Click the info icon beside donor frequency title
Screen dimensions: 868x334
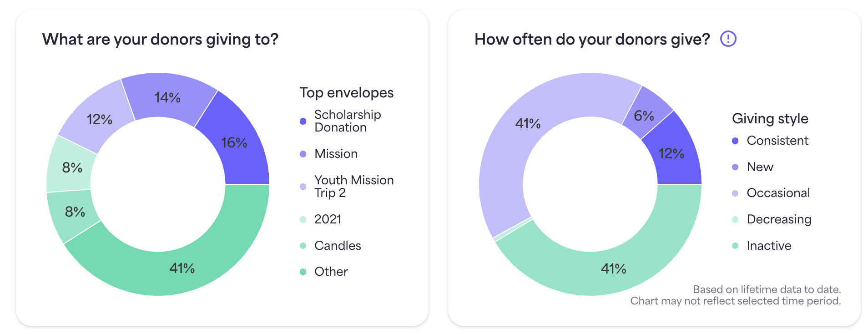point(728,39)
